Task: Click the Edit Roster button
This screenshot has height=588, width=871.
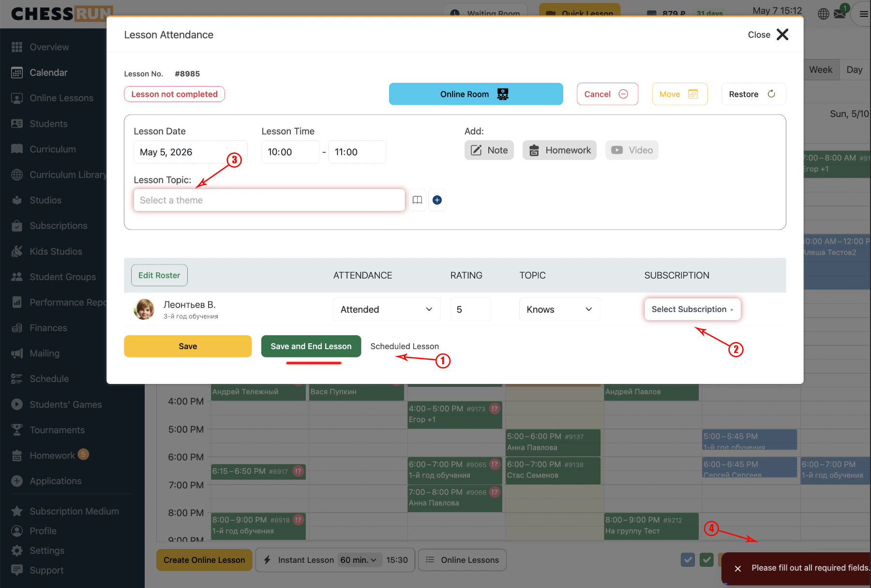Action: click(159, 275)
